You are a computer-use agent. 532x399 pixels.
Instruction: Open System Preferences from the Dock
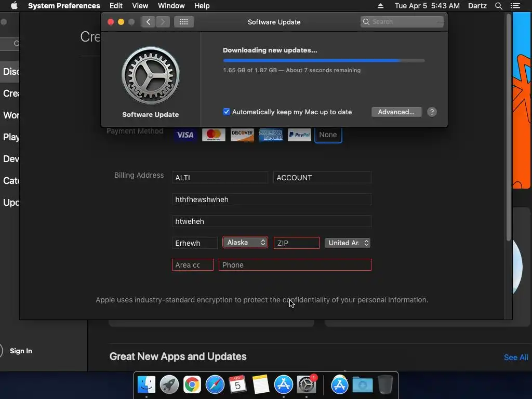coord(307,385)
